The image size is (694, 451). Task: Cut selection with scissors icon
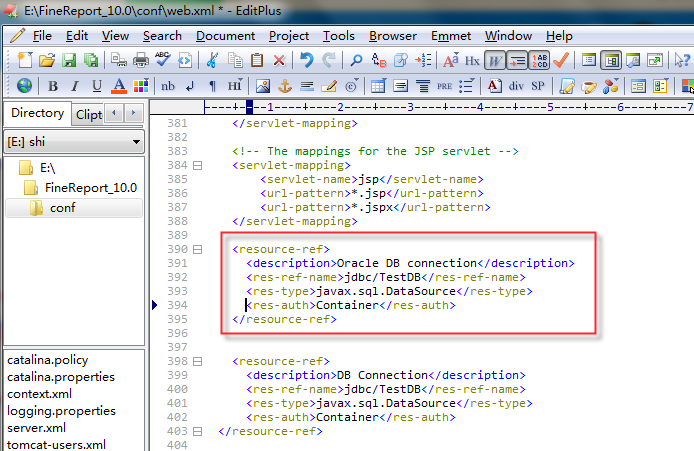(212, 60)
